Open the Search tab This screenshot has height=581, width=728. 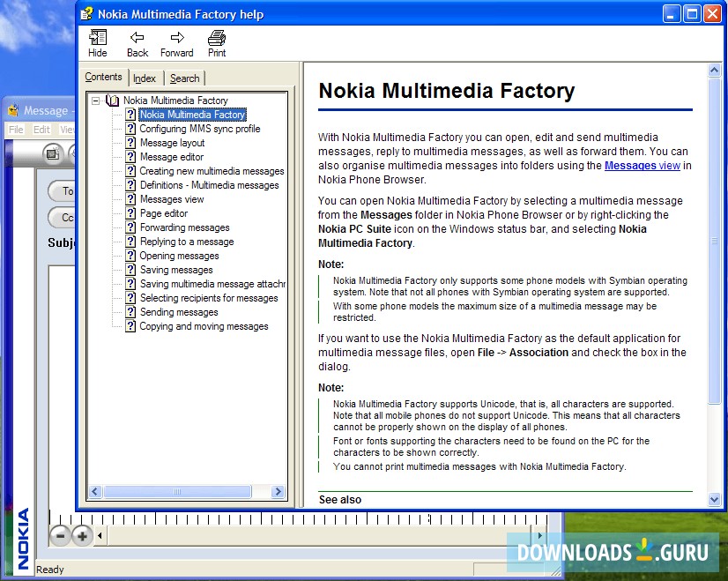185,78
